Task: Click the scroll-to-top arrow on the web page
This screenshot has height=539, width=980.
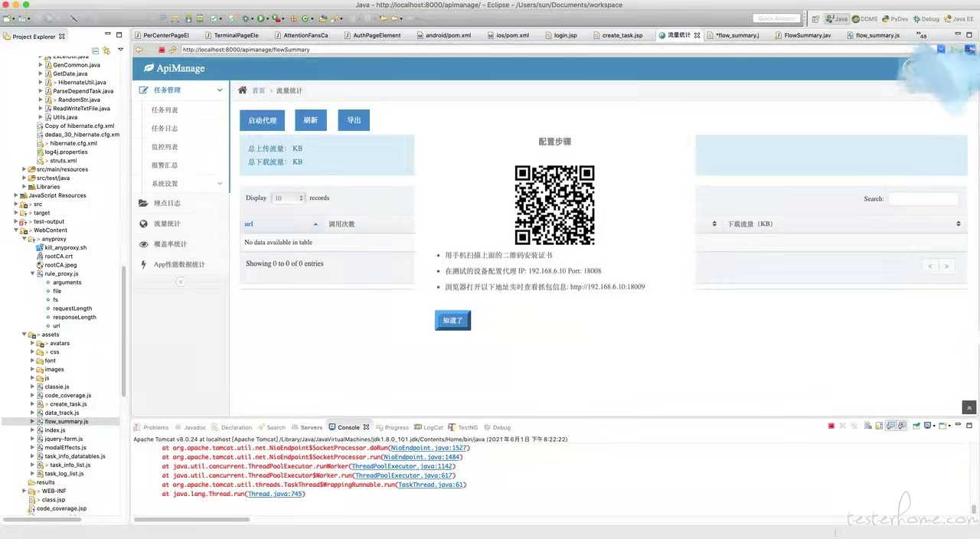Action: click(969, 408)
